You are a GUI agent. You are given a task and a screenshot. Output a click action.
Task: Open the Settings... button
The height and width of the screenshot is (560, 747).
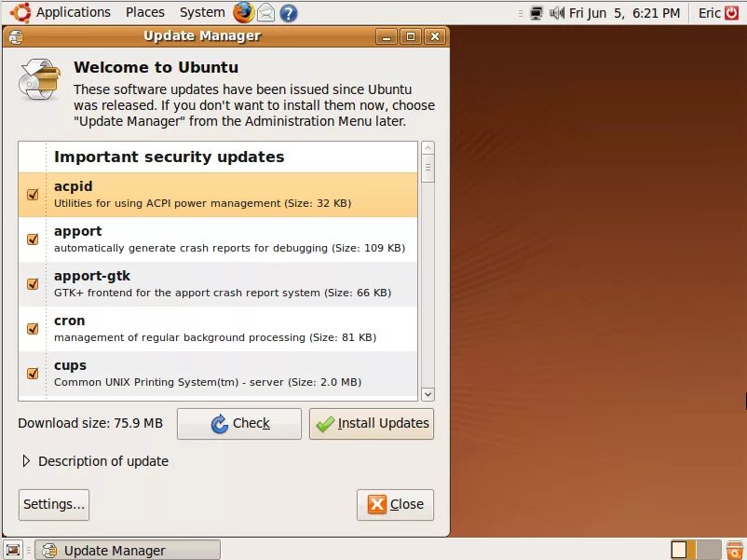click(54, 505)
